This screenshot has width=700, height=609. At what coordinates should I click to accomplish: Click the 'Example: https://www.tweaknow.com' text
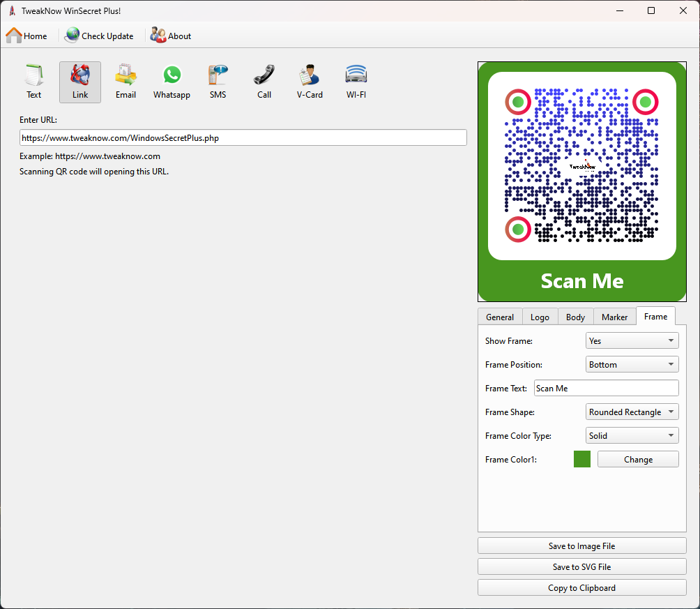tap(90, 156)
